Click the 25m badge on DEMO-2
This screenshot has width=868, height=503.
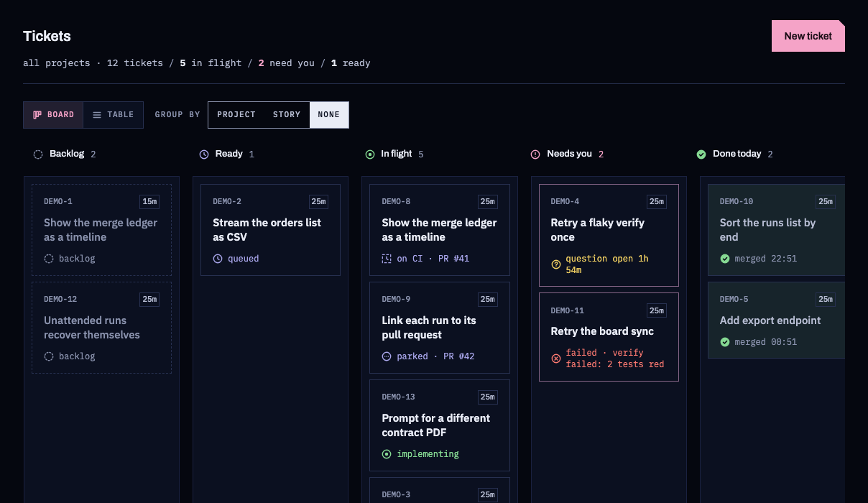pyautogui.click(x=318, y=202)
